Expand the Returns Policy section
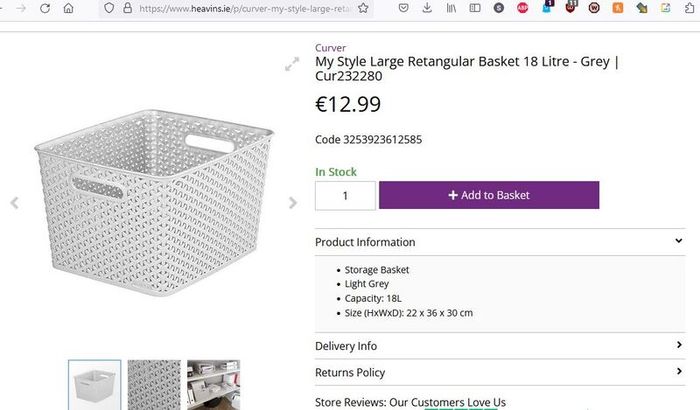Image resolution: width=700 pixels, height=410 pixels. [500, 372]
